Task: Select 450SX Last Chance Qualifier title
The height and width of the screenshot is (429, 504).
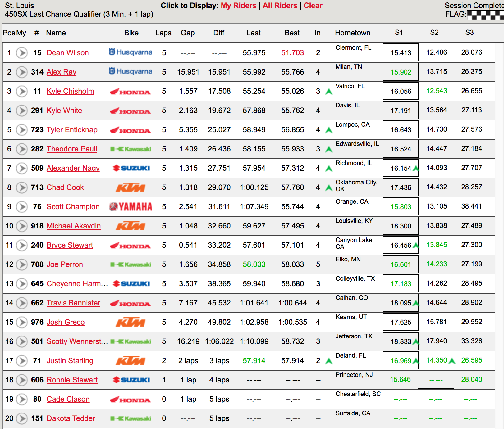Action: pos(79,14)
